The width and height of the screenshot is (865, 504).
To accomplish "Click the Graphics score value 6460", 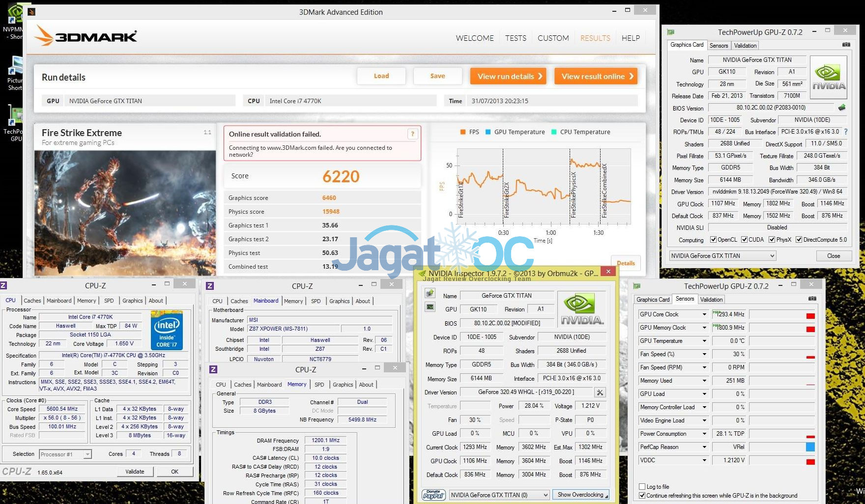I will (x=329, y=198).
